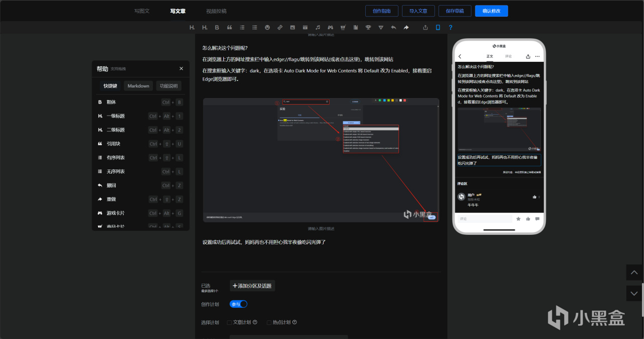Check the 文章计划 checkbox

coord(229,322)
